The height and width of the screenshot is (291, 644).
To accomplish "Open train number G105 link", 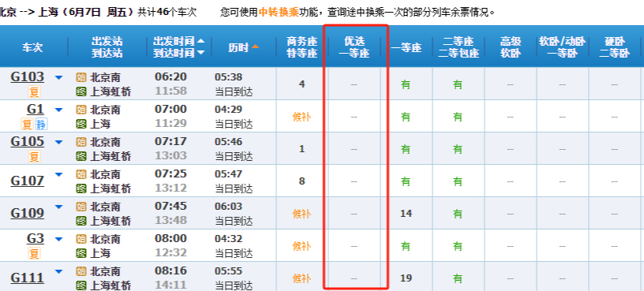I will (x=27, y=142).
